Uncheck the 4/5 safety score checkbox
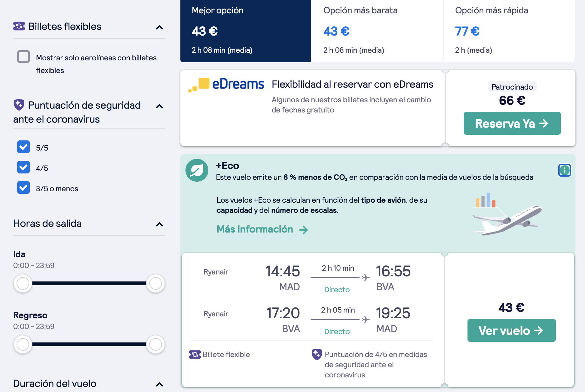The height and width of the screenshot is (392, 585). pyautogui.click(x=24, y=167)
